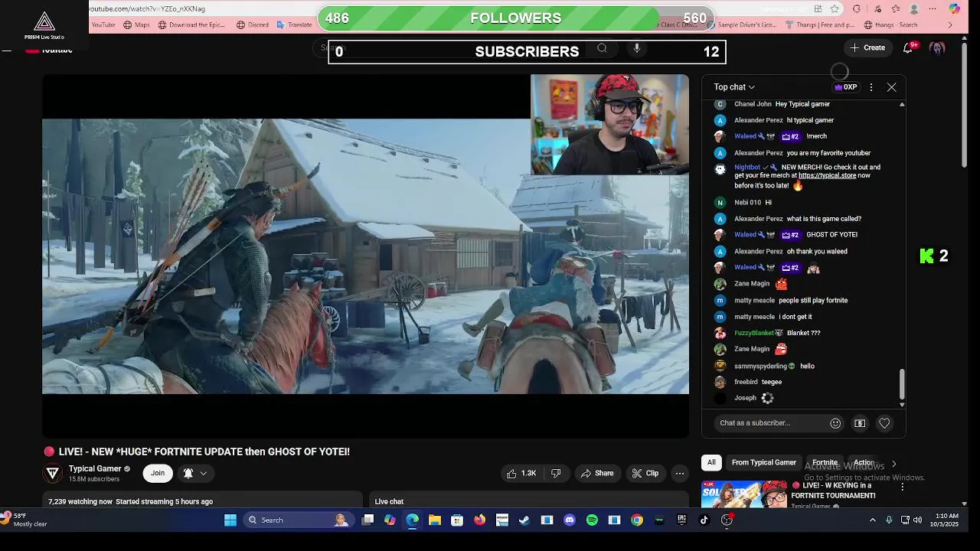Open live chat more options menu
Screen dimensions: 980x551
tap(871, 87)
